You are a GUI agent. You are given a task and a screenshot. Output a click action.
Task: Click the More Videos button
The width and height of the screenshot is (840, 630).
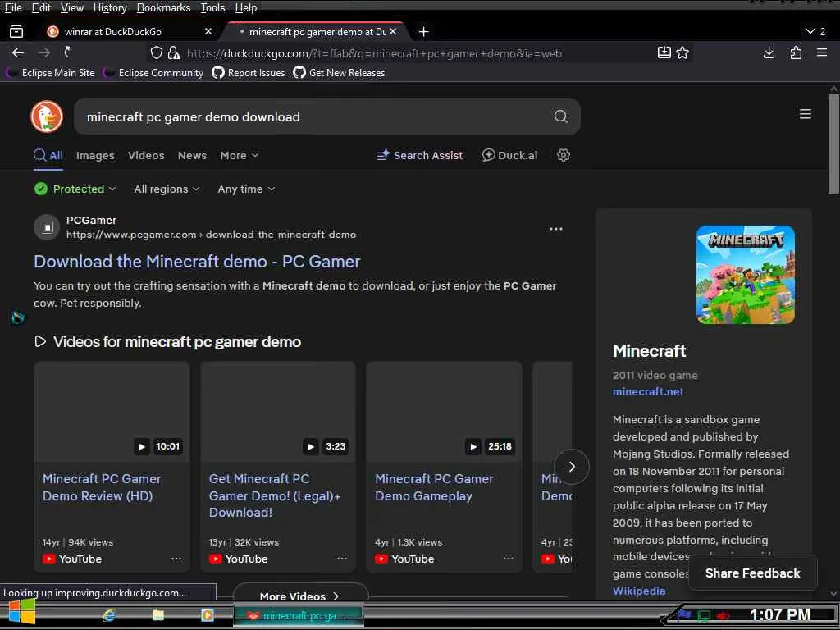pyautogui.click(x=300, y=596)
